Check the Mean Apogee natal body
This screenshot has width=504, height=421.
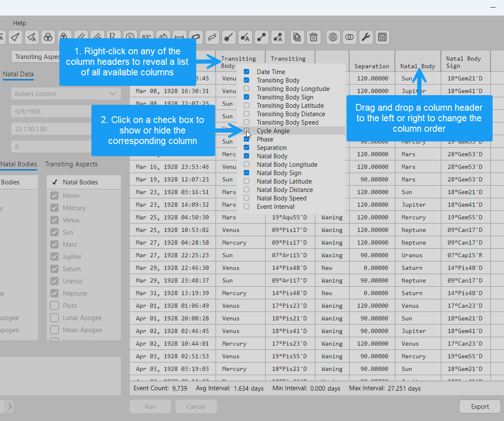coord(54,330)
